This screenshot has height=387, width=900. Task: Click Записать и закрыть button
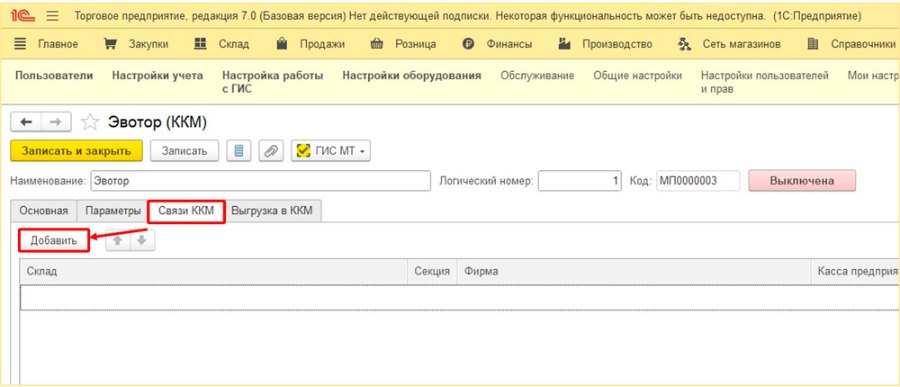76,151
